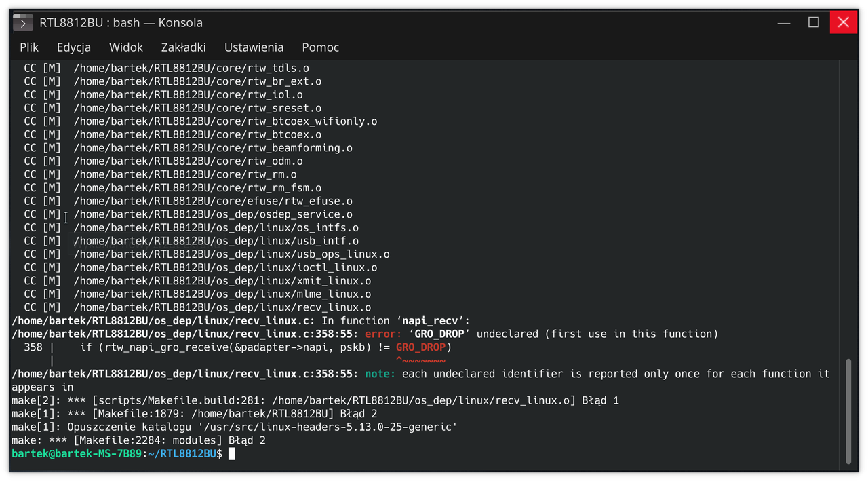Click the line with mlme_linux.o

pos(197,294)
